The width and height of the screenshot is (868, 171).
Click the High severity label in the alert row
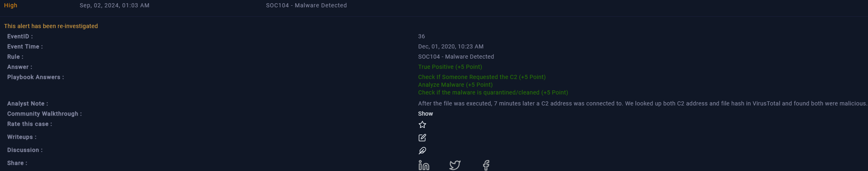click(x=11, y=5)
